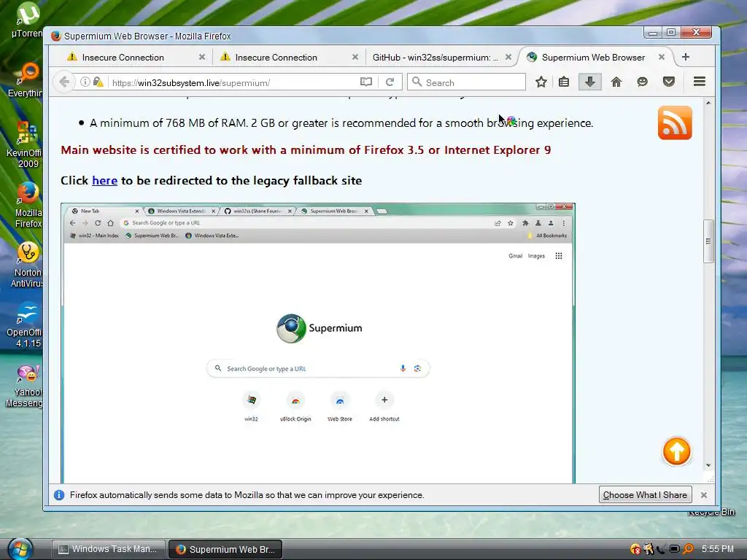Viewport: 747px width, 560px height.
Task: Close the first Insecure Connection tab
Action: click(202, 57)
